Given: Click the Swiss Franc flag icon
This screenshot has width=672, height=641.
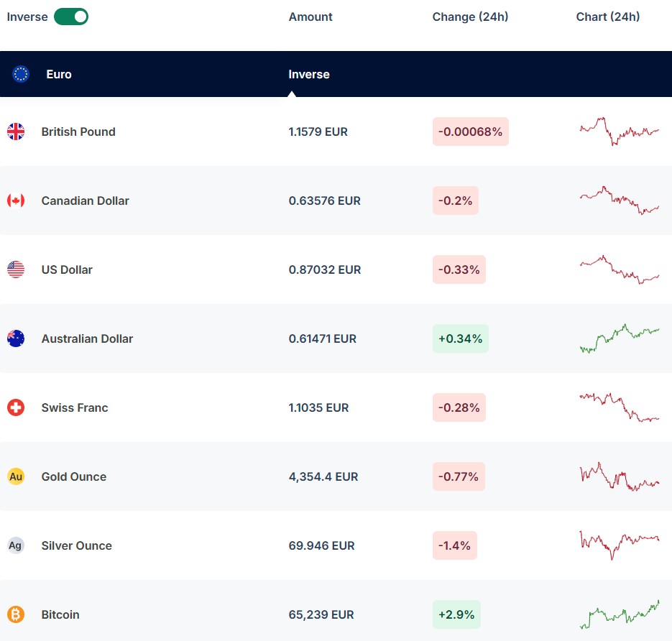Looking at the screenshot, I should 16,407.
